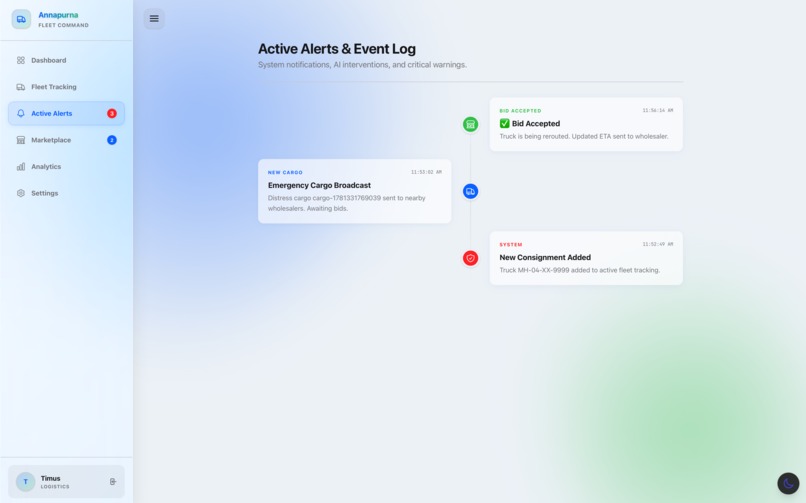Click the Annapurna brand name
Image resolution: width=806 pixels, height=503 pixels.
click(x=58, y=15)
